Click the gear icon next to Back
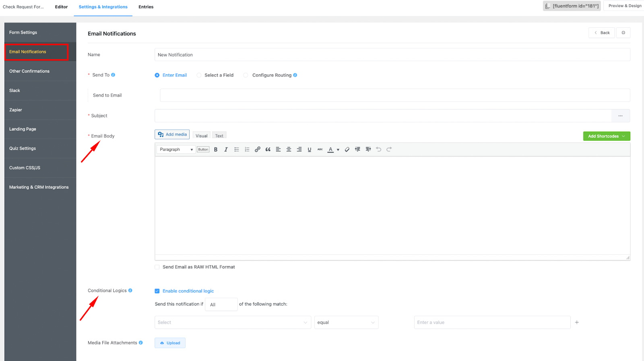 [x=623, y=33]
